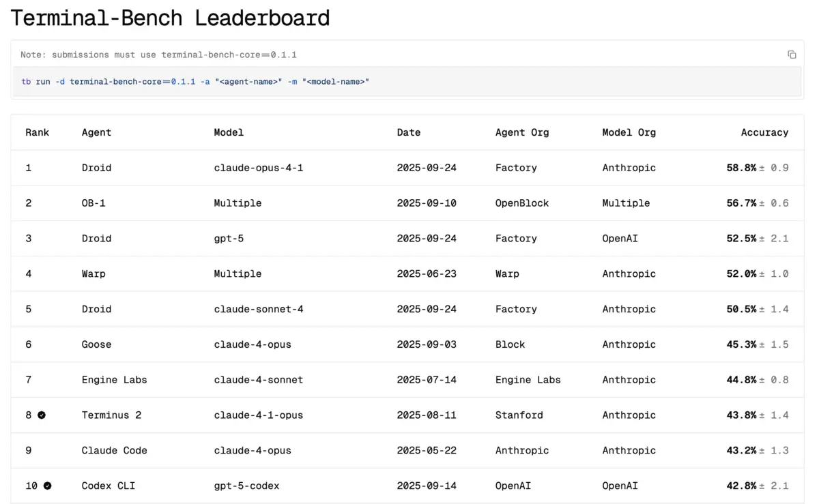This screenshot has height=504, width=819.
Task: Click Multiple model org in OB-1 row
Action: tap(626, 203)
